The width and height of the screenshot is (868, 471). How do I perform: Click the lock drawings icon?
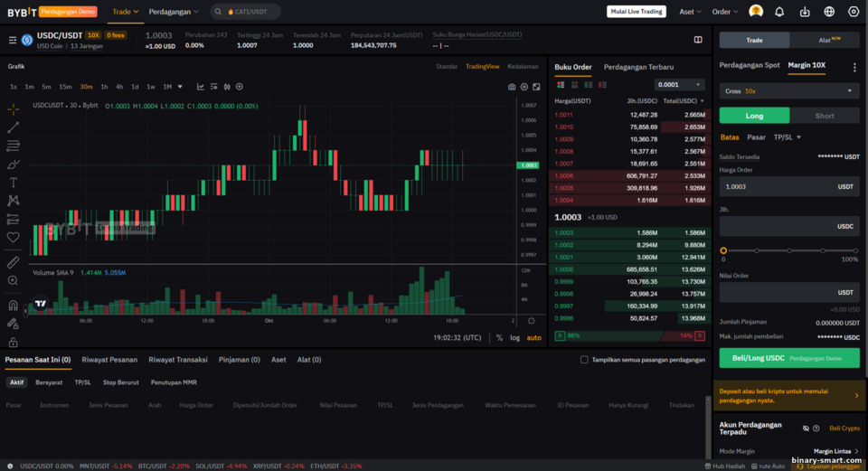click(14, 342)
